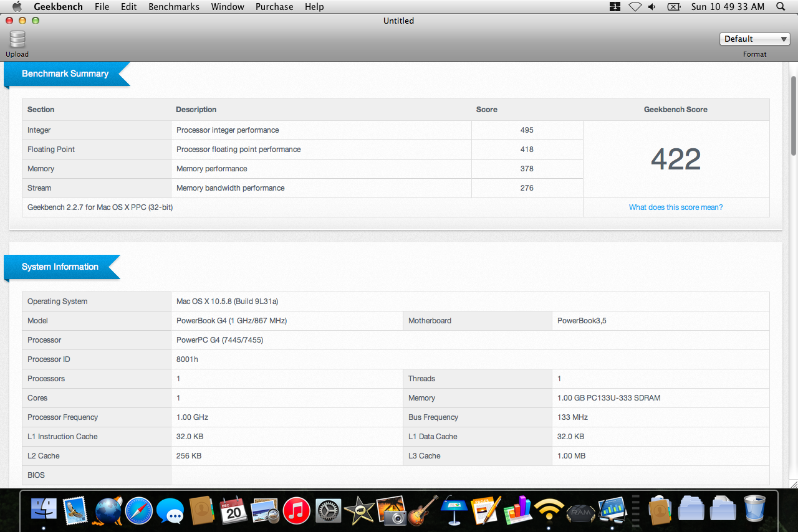Click the Integer score 495
Viewport: 798px width, 532px height.
[x=527, y=130]
